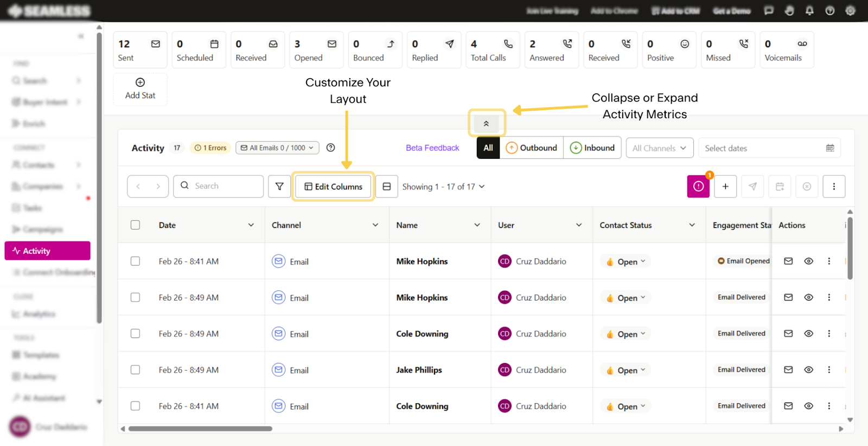Open the activity help question-mark icon
The image size is (868, 446).
[x=331, y=148]
